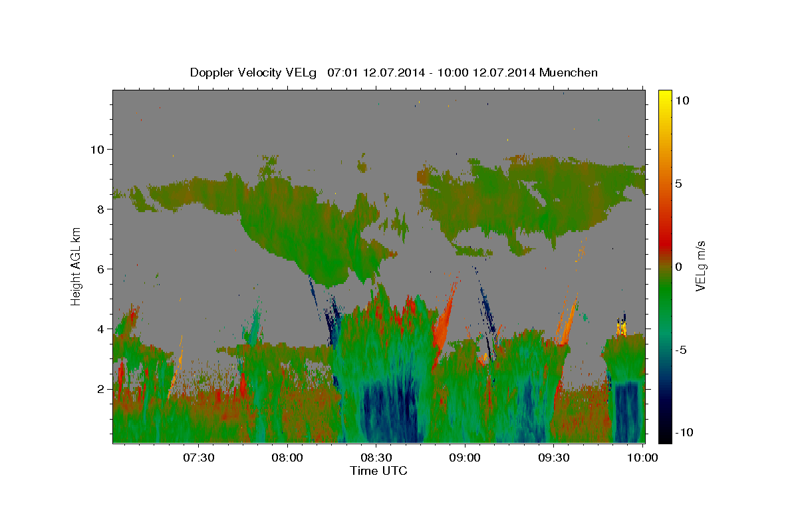Click the '10:00' time tick label
The height and width of the screenshot is (532, 798).
(x=642, y=458)
